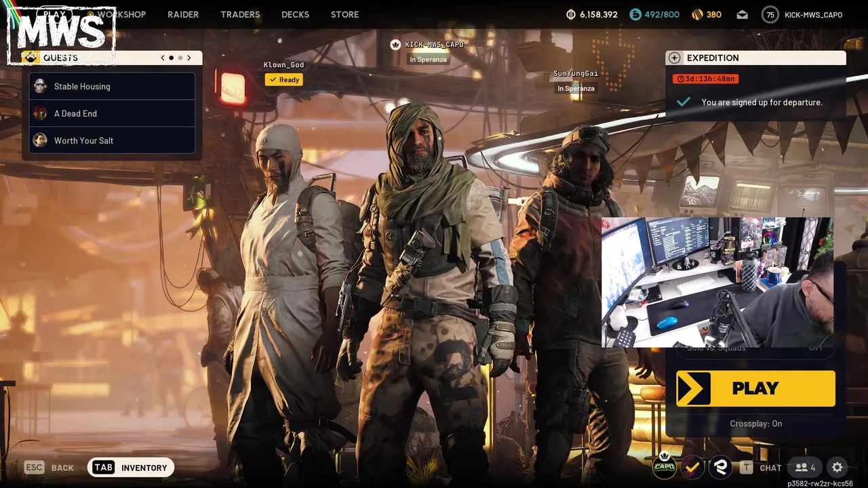This screenshot has width=868, height=488.
Task: Start matchmaking with the yellow PLAY button
Action: (755, 388)
